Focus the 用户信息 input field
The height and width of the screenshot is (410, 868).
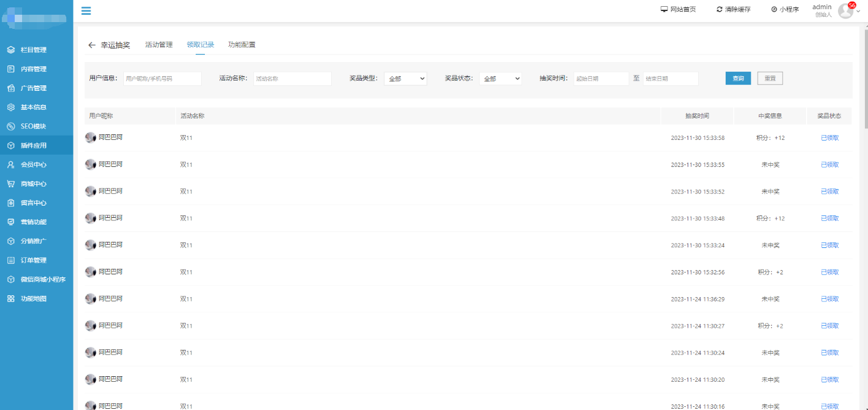tap(163, 79)
